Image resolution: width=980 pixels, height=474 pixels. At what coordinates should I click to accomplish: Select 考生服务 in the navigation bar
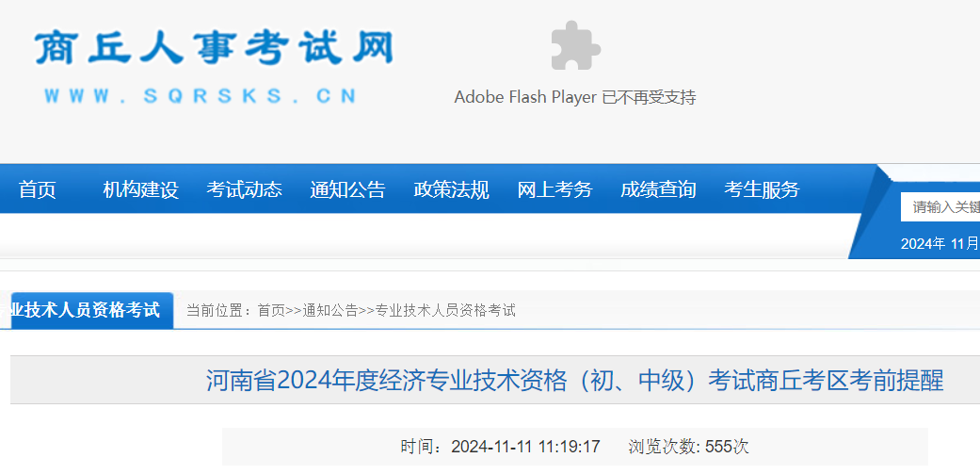pyautogui.click(x=762, y=189)
